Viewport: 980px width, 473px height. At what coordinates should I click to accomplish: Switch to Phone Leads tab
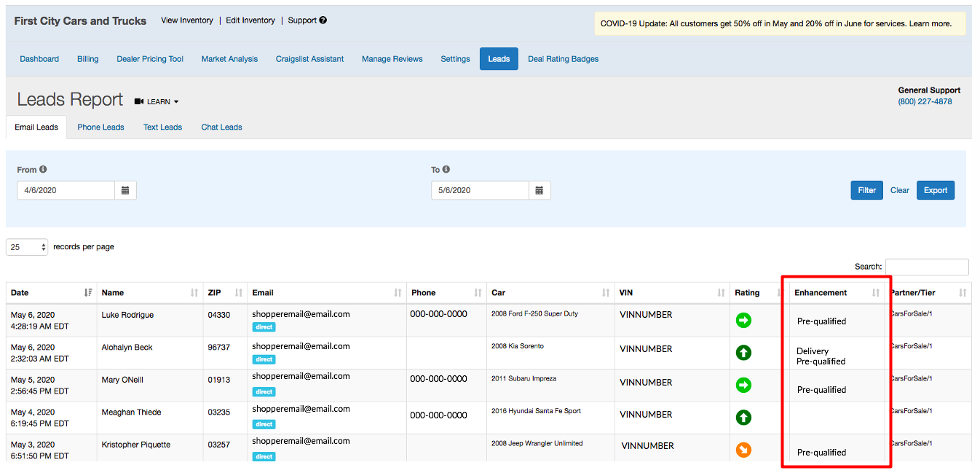[x=100, y=127]
